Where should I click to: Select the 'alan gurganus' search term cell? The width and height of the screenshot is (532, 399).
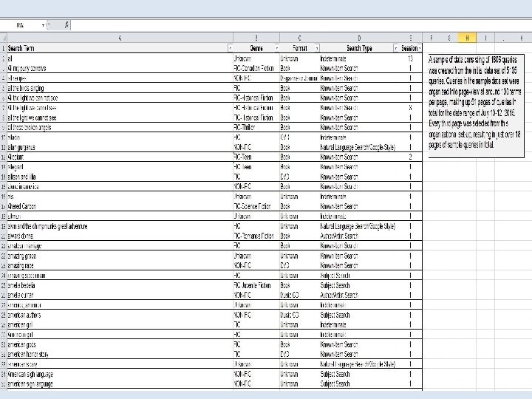click(x=120, y=147)
